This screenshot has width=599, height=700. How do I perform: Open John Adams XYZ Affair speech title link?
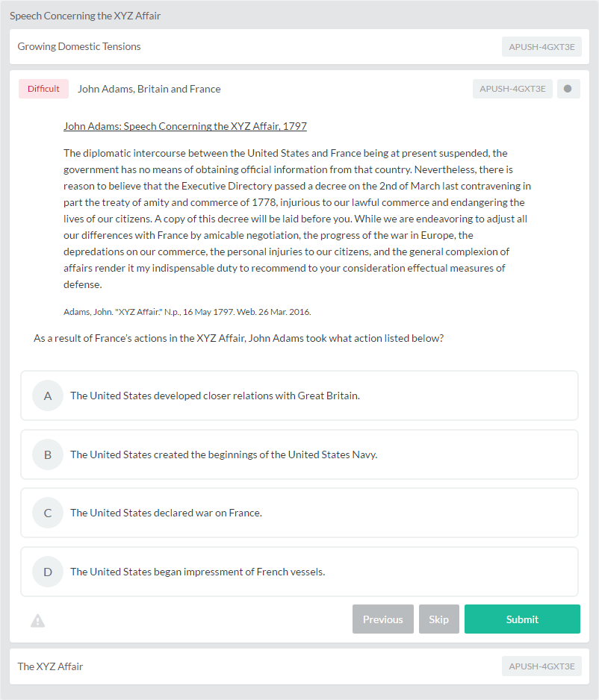(x=185, y=126)
